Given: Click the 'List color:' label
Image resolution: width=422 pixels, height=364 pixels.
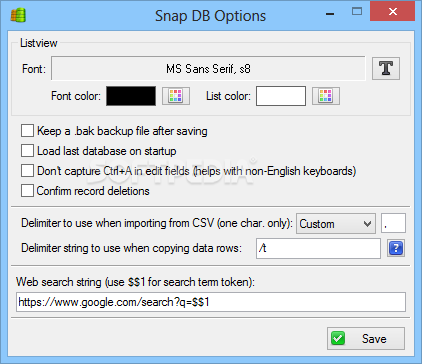Looking at the screenshot, I should [x=228, y=96].
